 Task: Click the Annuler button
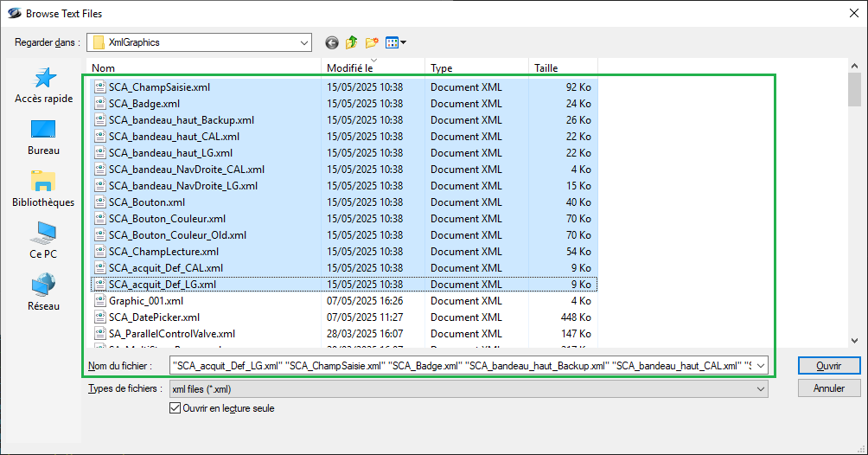(828, 389)
